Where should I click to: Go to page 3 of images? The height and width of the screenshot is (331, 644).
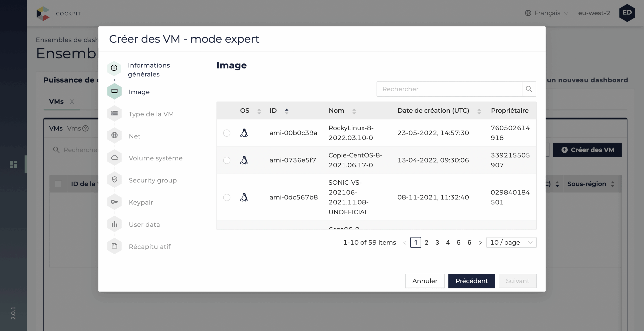click(437, 242)
